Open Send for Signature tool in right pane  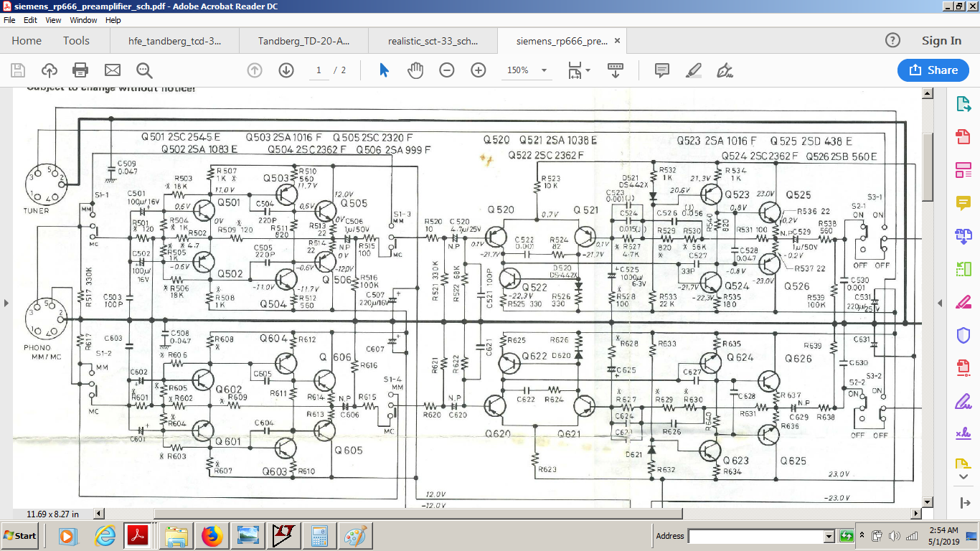pyautogui.click(x=963, y=434)
